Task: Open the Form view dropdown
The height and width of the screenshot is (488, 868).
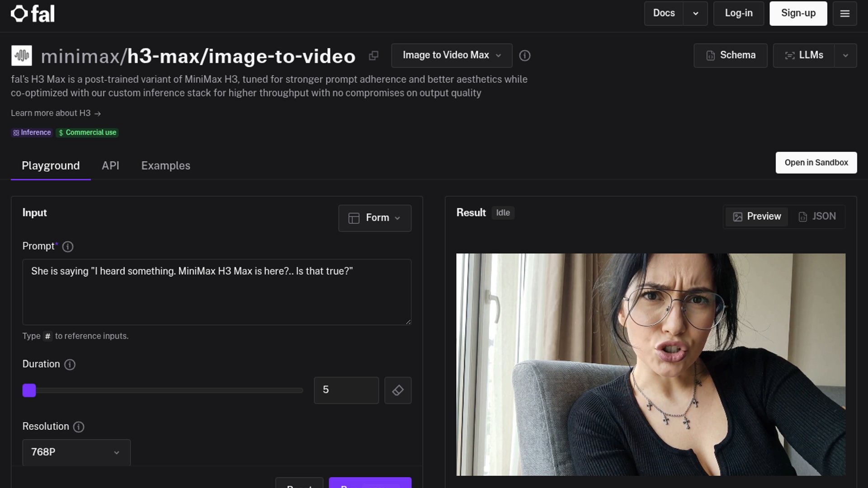Action: tap(375, 218)
